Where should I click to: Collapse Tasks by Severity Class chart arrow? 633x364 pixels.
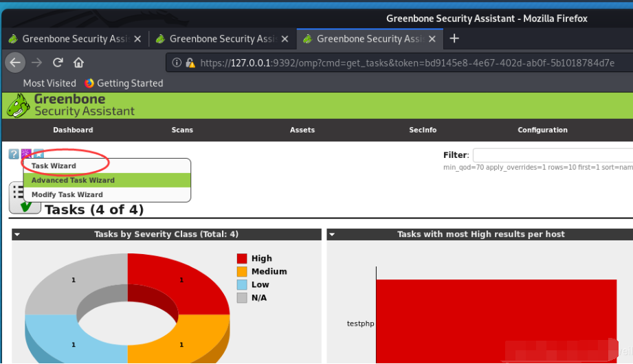[x=17, y=234]
